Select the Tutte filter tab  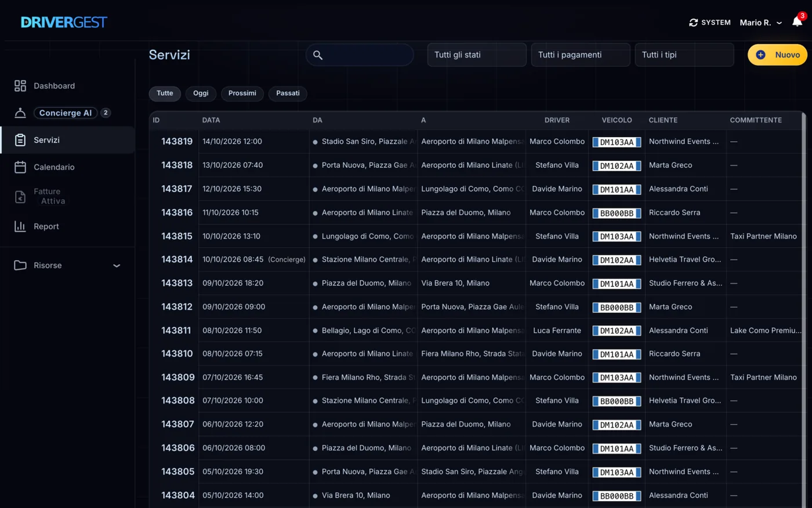165,93
